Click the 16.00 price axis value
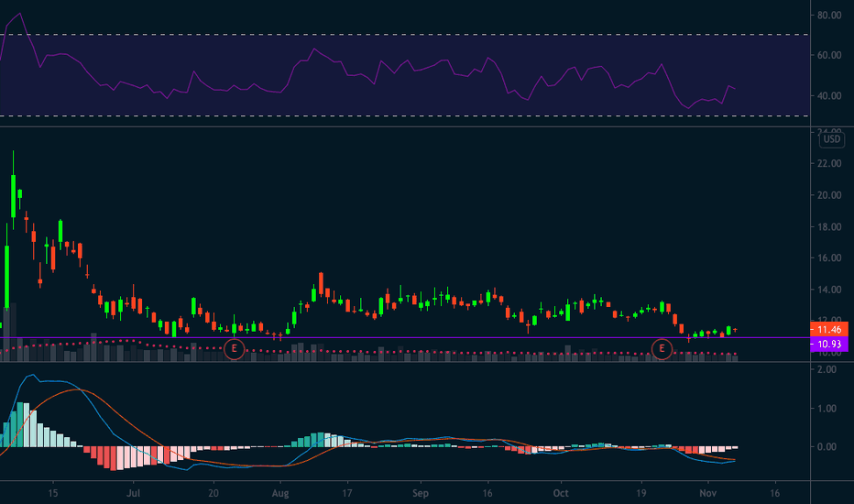 point(829,257)
